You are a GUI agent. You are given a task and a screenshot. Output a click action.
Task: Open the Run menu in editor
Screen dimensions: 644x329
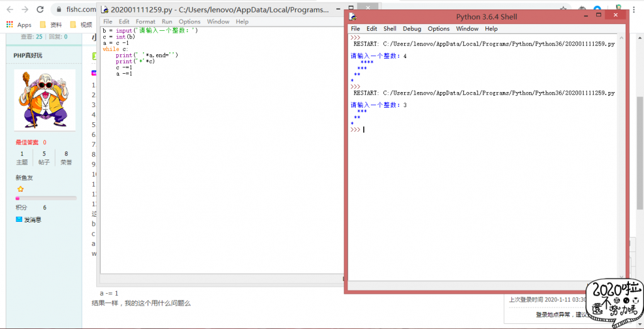point(167,21)
